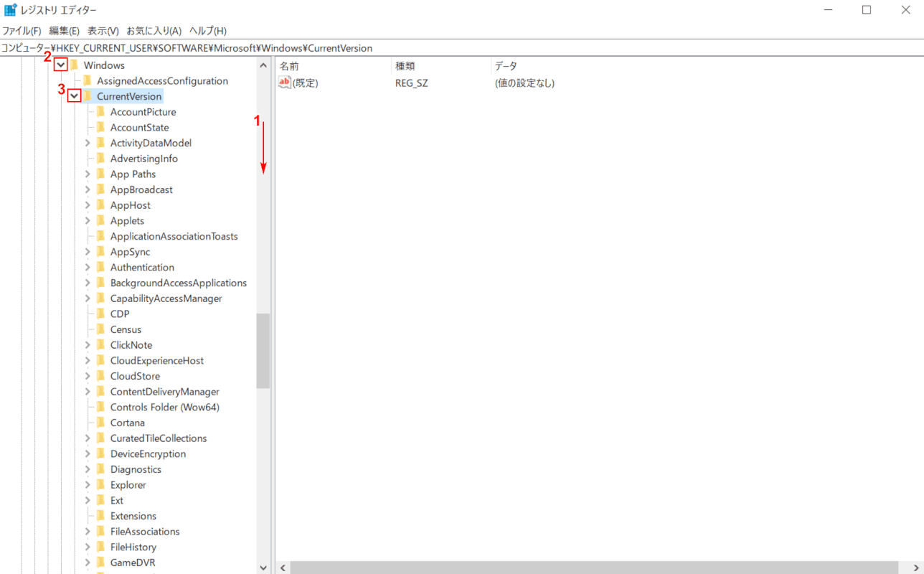Click the Windows key folder icon

coord(74,65)
